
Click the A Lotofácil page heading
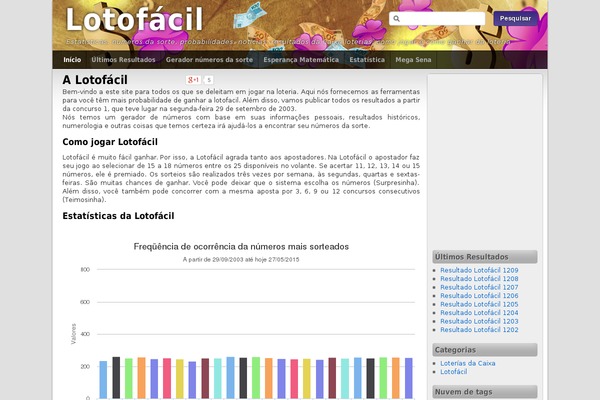95,80
